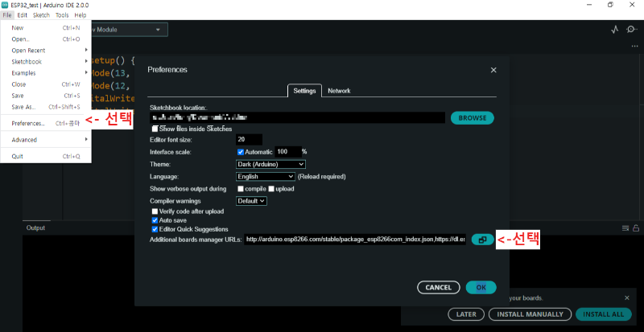Click the '(Reload required)' note
The image size is (644, 332).
(321, 177)
